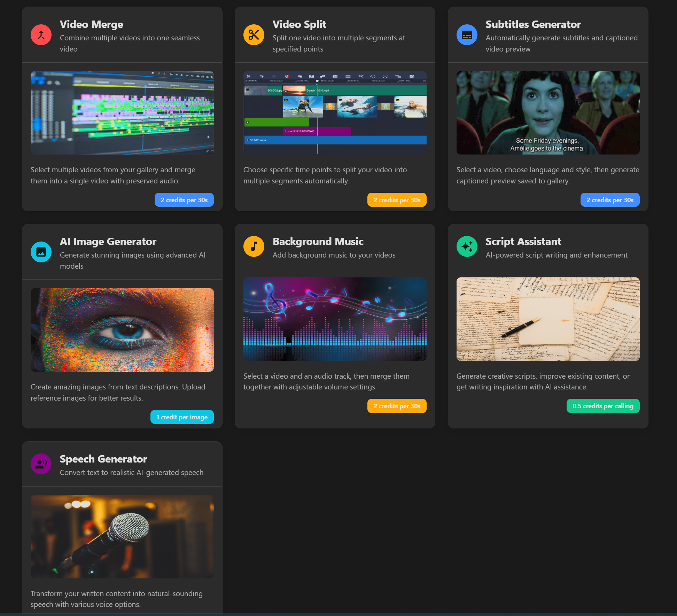The height and width of the screenshot is (616, 677).
Task: Open the Video Split editor thumbnail
Action: [x=335, y=113]
